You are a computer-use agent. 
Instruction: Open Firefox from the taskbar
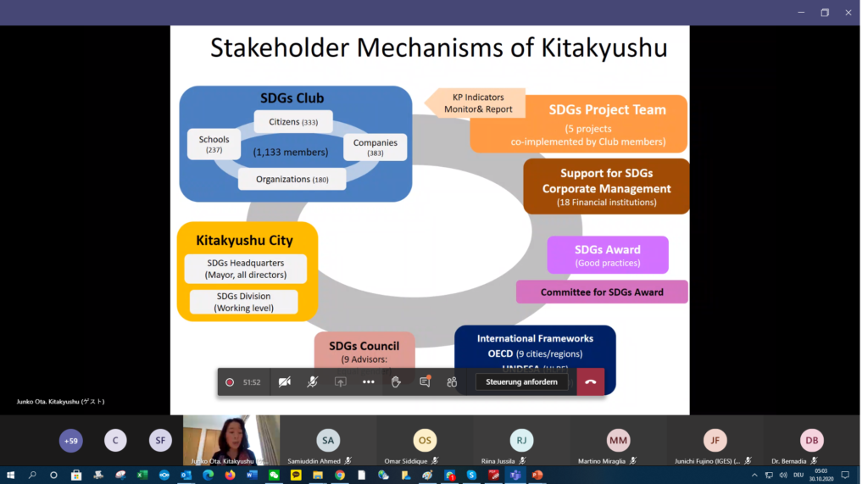(x=230, y=476)
